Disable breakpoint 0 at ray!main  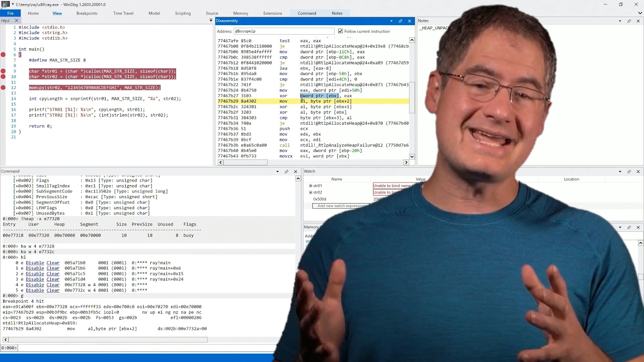click(35, 263)
